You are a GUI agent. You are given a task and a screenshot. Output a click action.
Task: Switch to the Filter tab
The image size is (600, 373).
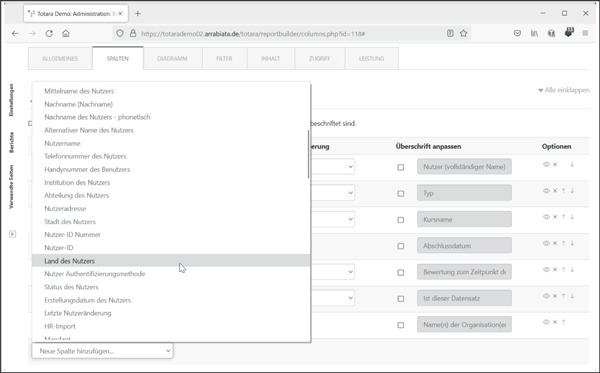click(x=224, y=59)
